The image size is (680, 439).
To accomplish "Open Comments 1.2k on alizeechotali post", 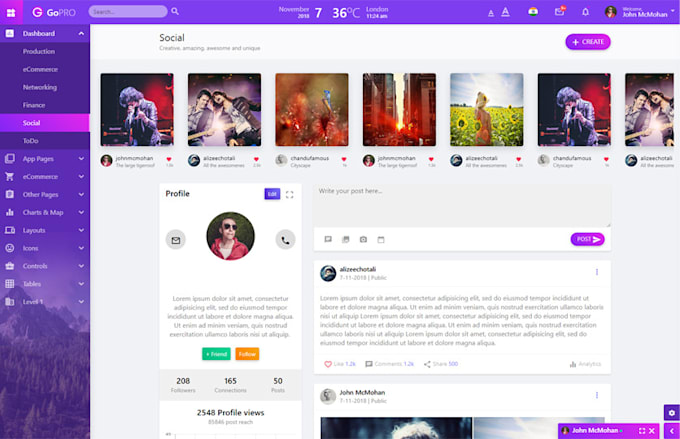I will (x=389, y=364).
